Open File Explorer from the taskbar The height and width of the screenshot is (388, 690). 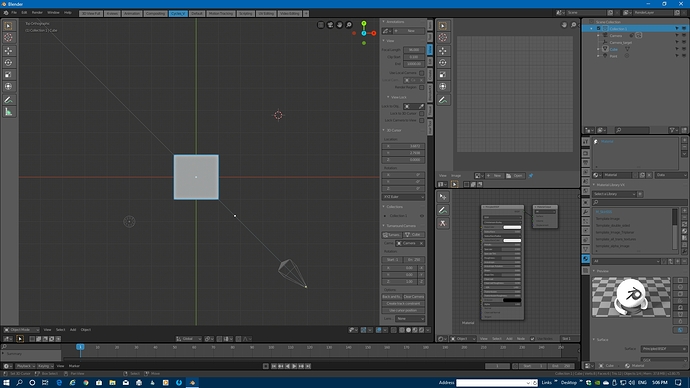[x=112, y=383]
